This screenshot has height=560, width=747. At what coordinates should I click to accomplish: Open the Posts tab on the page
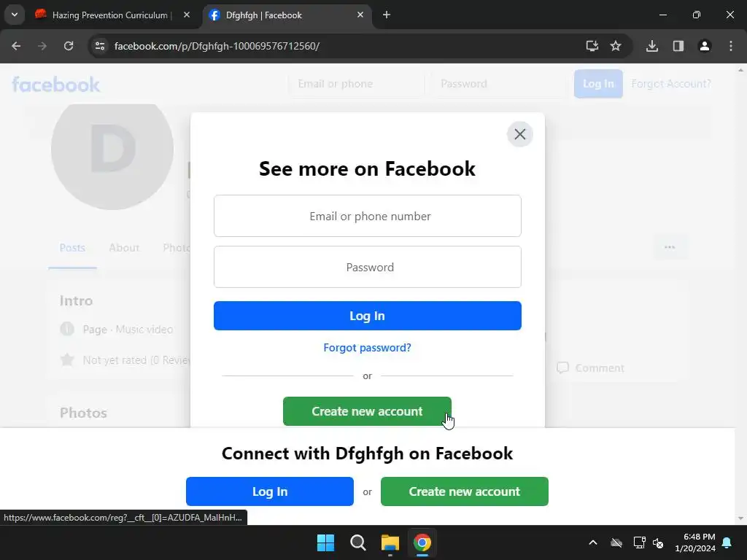(x=72, y=248)
